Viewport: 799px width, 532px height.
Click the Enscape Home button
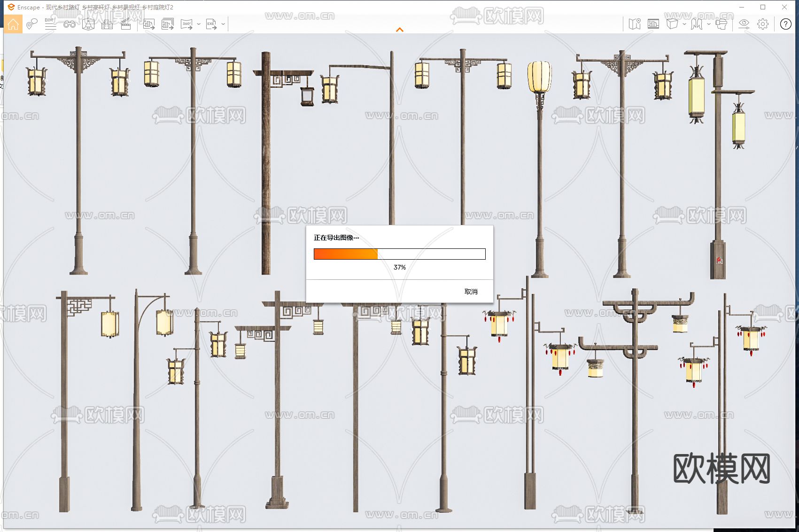click(13, 24)
